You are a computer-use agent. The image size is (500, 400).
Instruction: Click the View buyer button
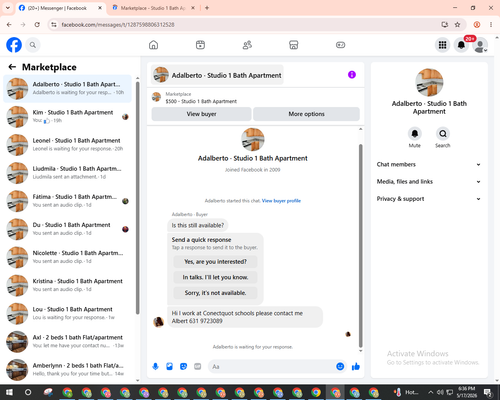pos(201,114)
